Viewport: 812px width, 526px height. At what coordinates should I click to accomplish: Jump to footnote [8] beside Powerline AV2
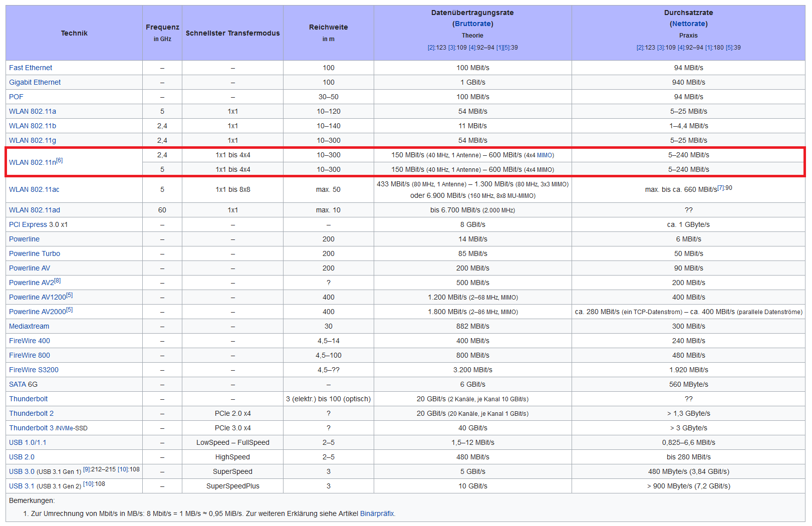[x=57, y=281]
